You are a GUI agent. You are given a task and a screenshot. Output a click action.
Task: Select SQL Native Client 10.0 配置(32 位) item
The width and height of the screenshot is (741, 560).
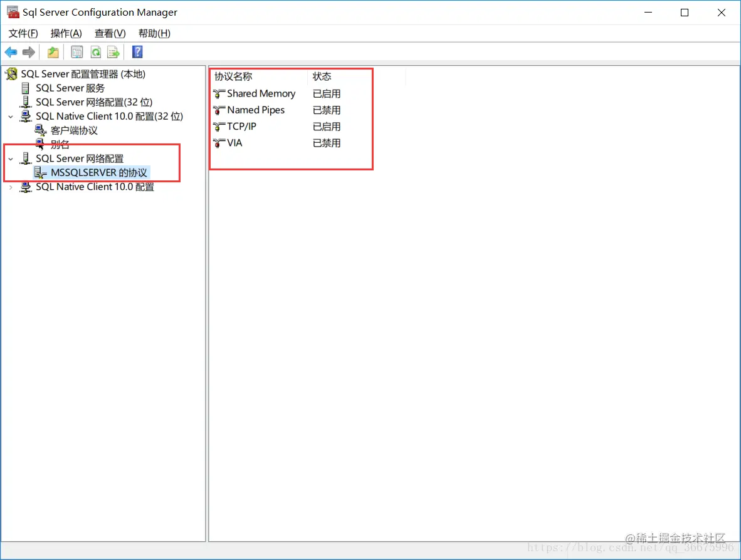pyautogui.click(x=109, y=117)
